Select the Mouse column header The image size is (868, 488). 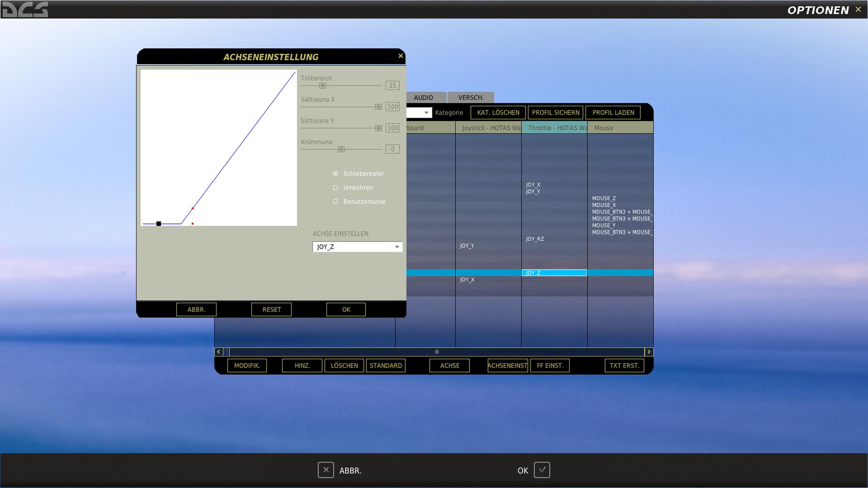(x=620, y=128)
